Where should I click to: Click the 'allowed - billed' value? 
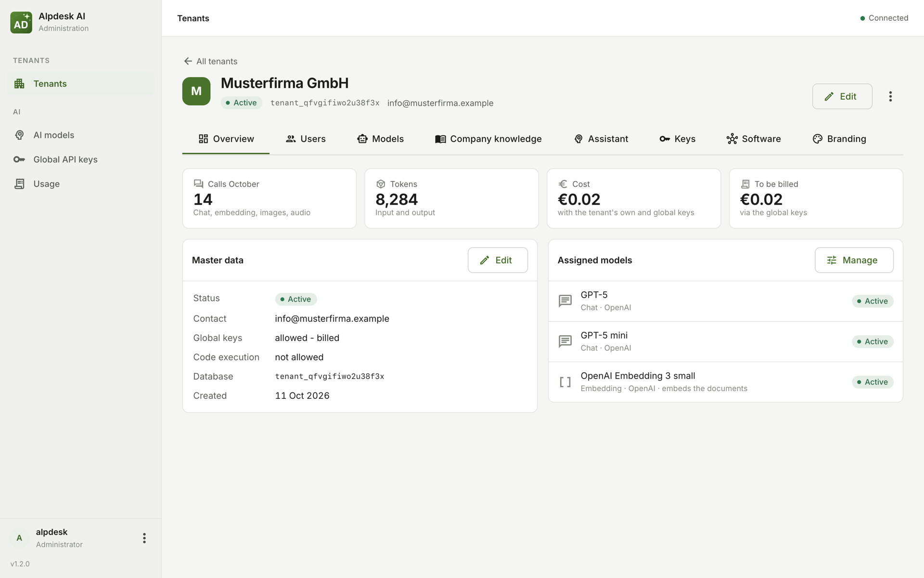click(307, 338)
